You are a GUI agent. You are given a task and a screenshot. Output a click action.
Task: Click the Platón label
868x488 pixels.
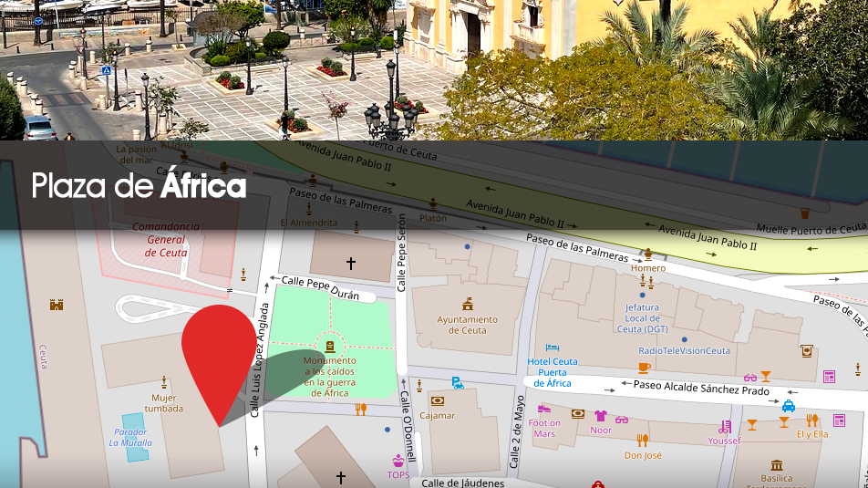click(x=433, y=218)
